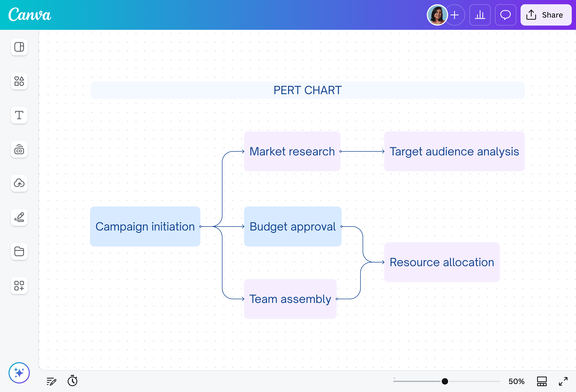Open the Brand panel

pos(19,149)
